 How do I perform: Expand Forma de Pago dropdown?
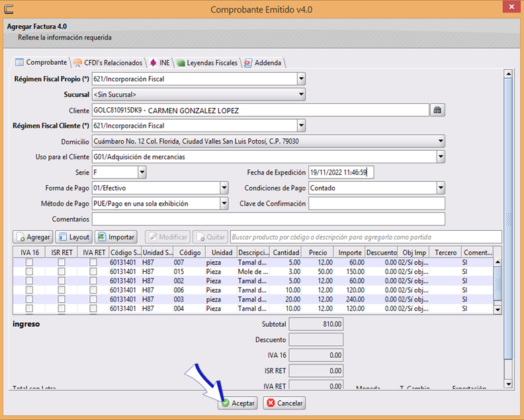[x=224, y=188]
